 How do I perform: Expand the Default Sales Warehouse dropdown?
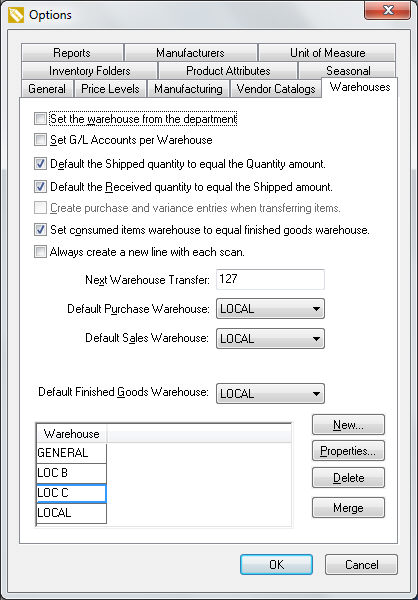click(270, 339)
